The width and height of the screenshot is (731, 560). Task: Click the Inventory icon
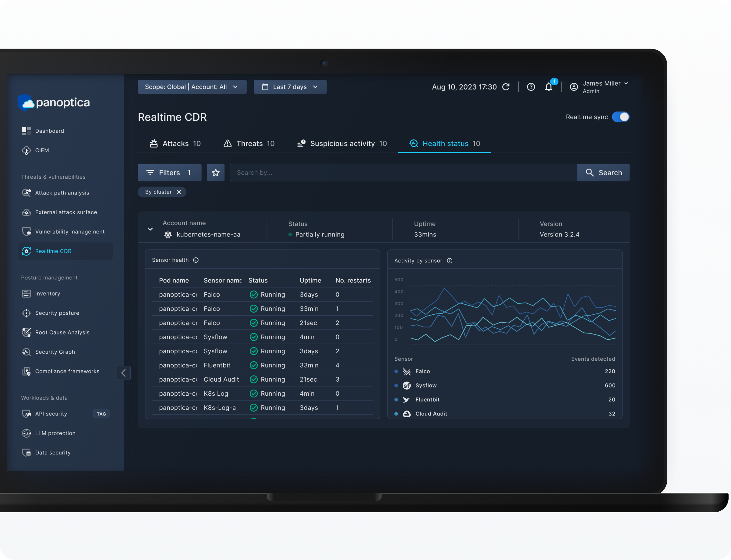click(26, 294)
